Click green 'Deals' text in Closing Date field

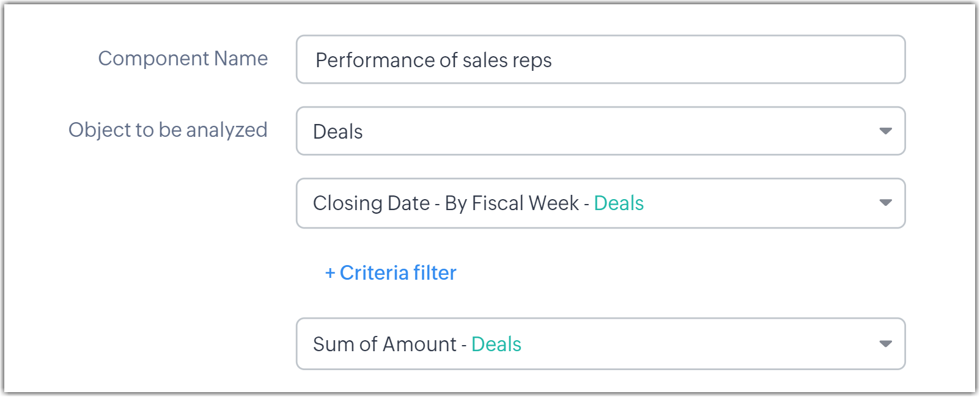pos(619,203)
